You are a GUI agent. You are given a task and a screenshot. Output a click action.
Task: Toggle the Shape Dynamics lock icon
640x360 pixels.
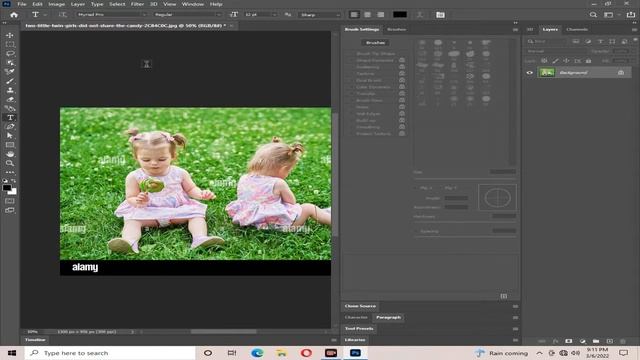pyautogui.click(x=402, y=60)
